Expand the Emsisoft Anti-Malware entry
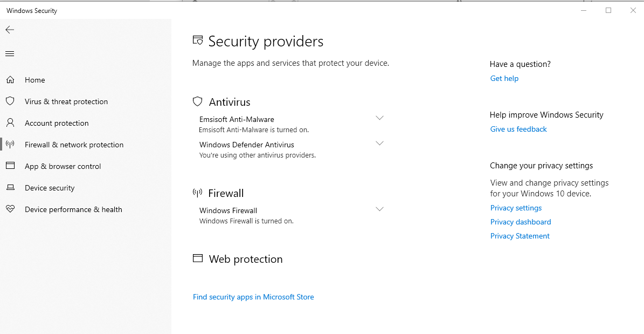This screenshot has height=334, width=644. pos(379,118)
